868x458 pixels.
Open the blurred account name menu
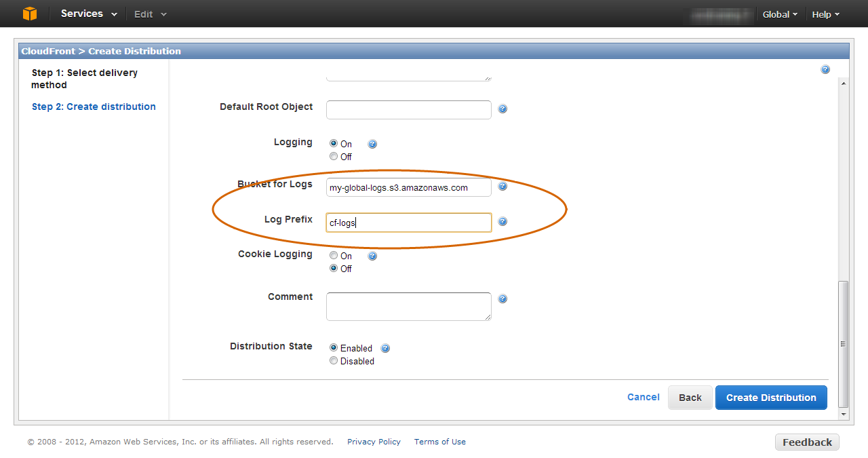719,14
